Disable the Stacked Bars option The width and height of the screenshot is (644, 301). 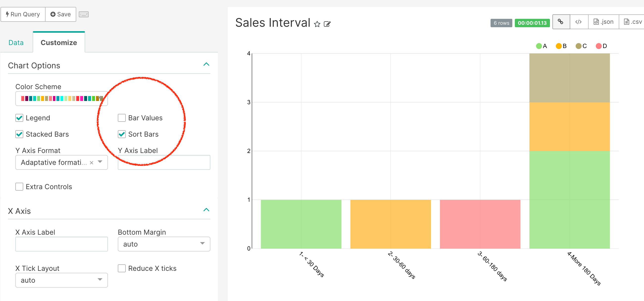pos(19,134)
